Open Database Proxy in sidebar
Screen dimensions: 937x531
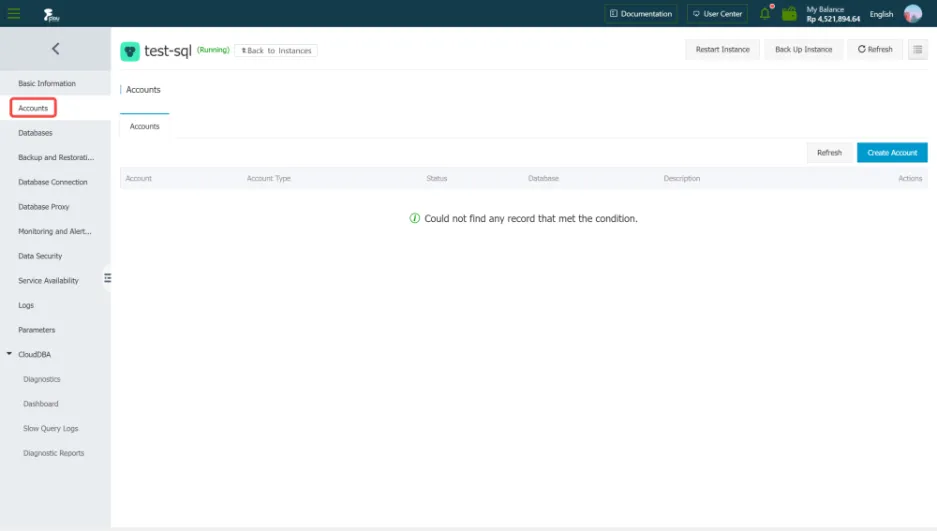(44, 207)
